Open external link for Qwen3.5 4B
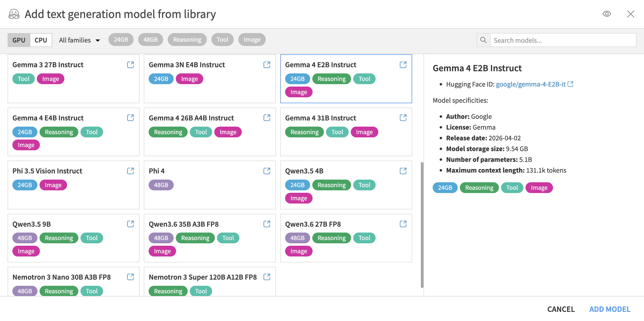The height and width of the screenshot is (321, 644). click(403, 171)
